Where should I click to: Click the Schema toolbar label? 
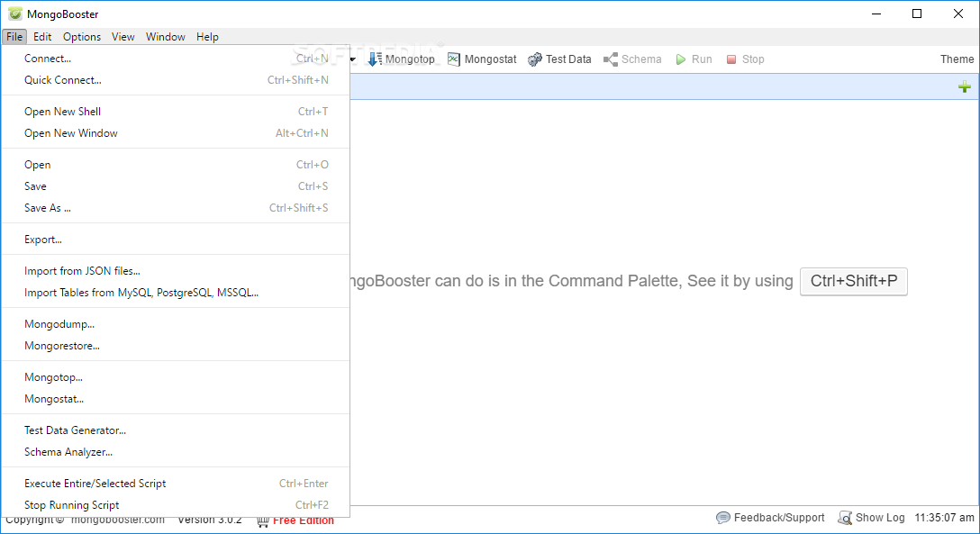(x=641, y=59)
